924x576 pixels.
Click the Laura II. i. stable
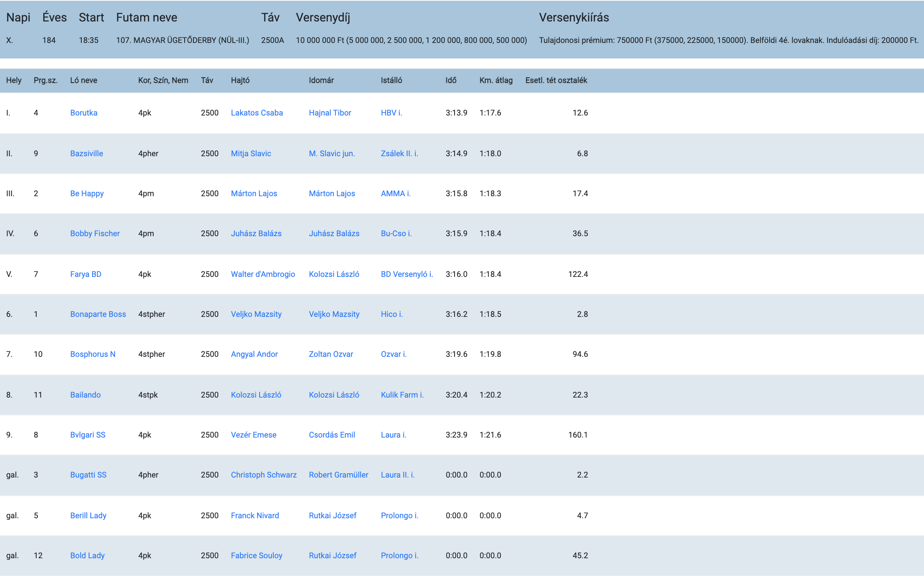[398, 475]
